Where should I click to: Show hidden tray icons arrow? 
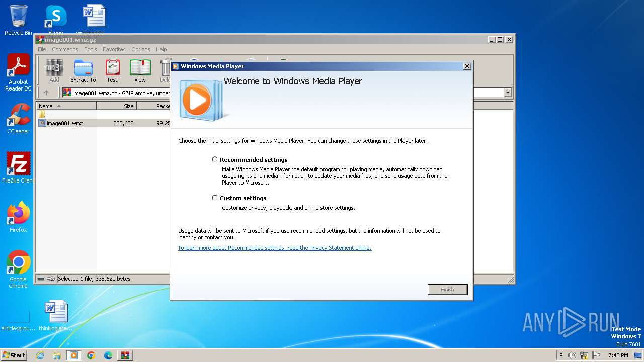[x=561, y=355]
